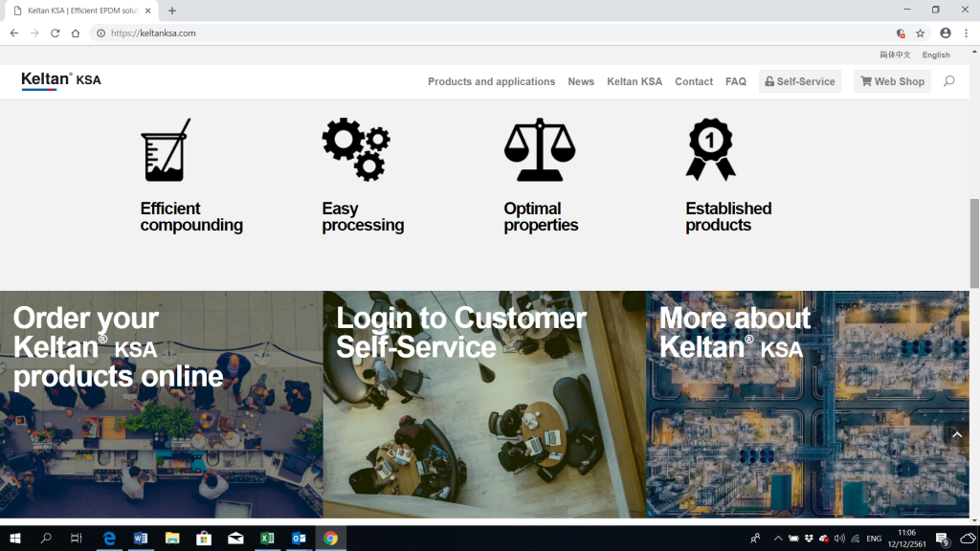Click the balance scales icon for Optimal properties
Image resolution: width=980 pixels, height=551 pixels.
tap(540, 150)
